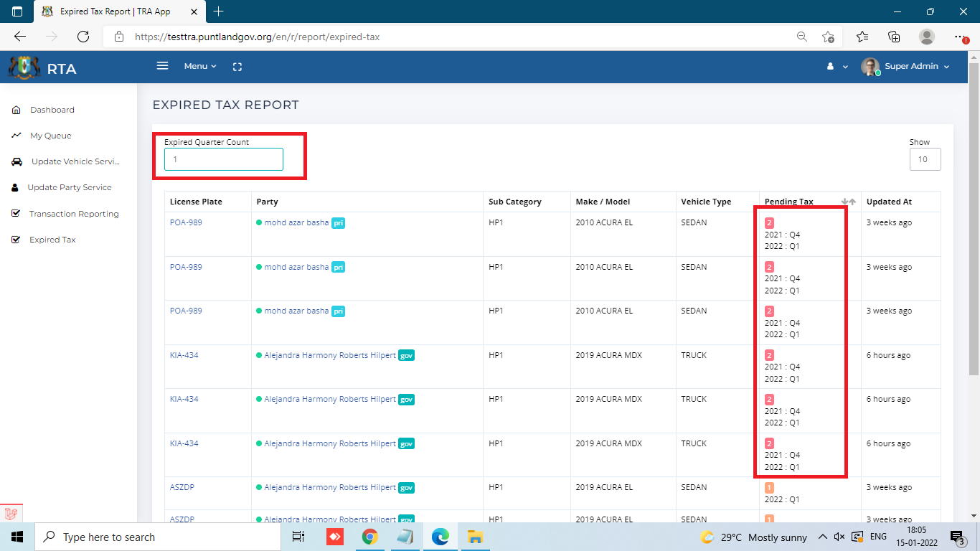Click the browser address bar URL
980x551 pixels.
[x=257, y=37]
